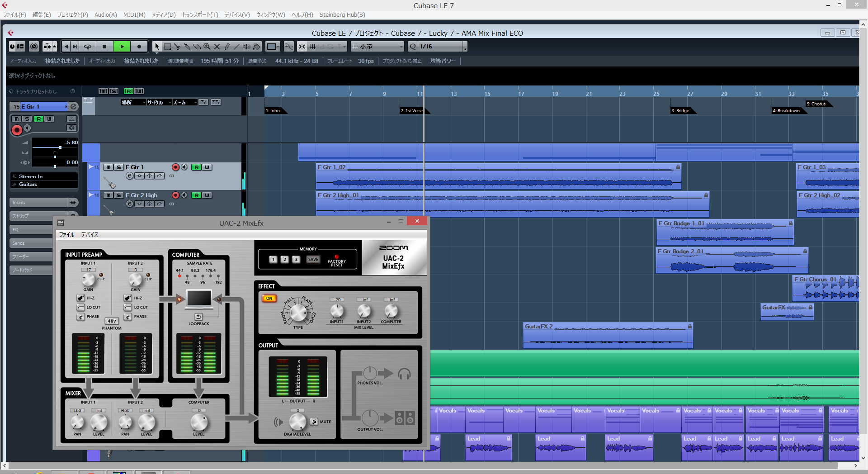Screen dimensions: 868x474
Task: Click the LOOPBACK button in MixEfx
Action: (x=198, y=317)
